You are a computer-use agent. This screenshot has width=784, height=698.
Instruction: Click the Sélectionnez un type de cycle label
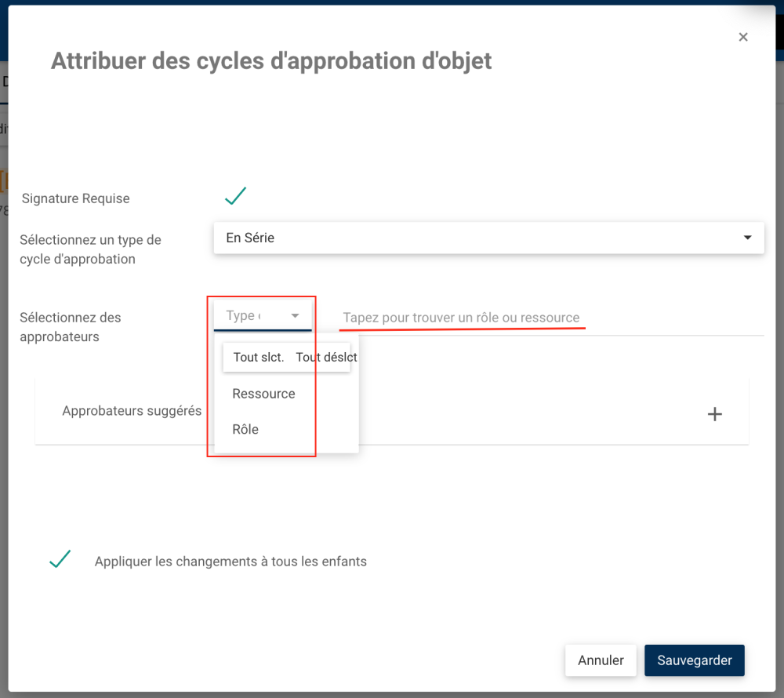[x=90, y=249]
